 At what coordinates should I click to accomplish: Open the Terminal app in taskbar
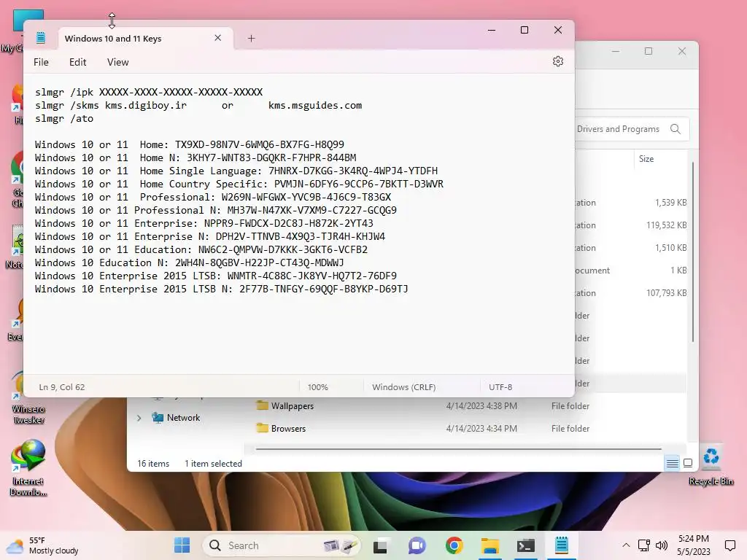(x=525, y=545)
